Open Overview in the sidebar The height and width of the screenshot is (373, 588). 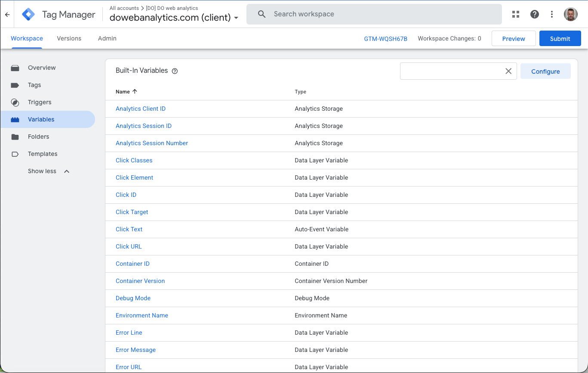(x=42, y=68)
